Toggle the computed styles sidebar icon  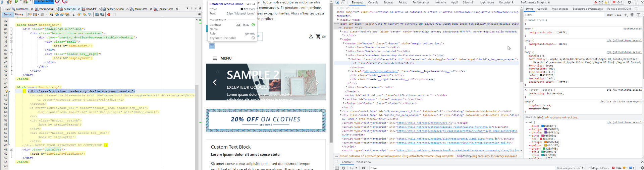(638, 15)
